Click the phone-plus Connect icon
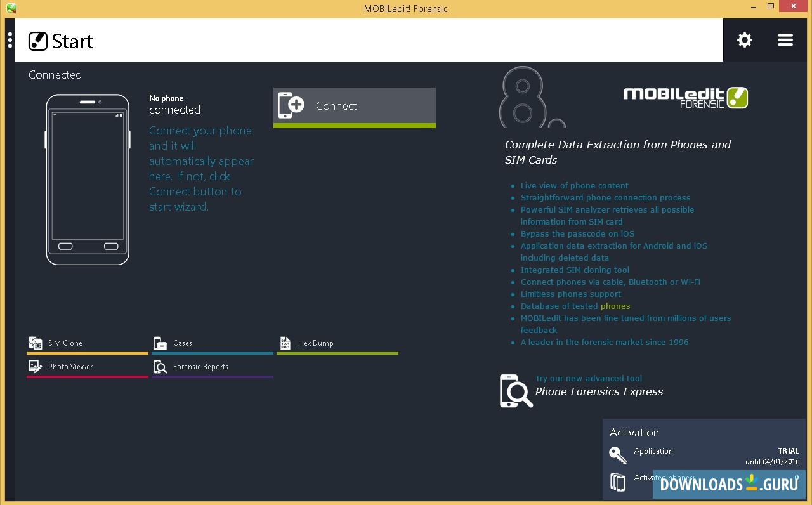This screenshot has height=505, width=812. [291, 105]
